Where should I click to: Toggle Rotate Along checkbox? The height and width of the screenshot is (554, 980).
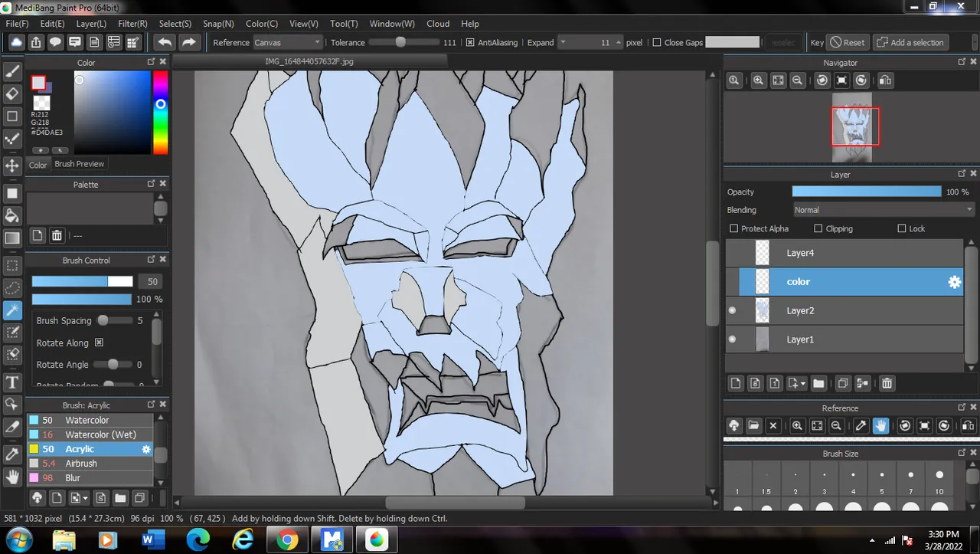coord(99,343)
